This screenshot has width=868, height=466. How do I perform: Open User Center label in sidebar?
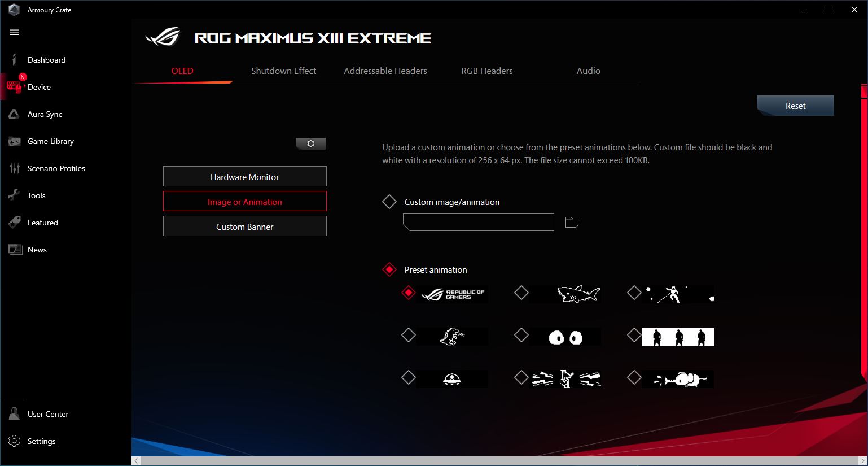(x=48, y=414)
